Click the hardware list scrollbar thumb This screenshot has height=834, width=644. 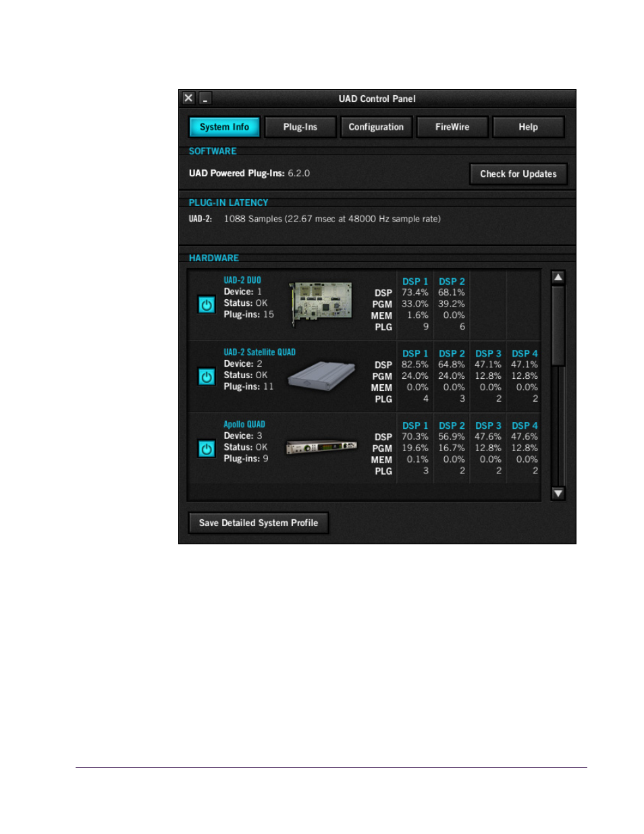[x=558, y=326]
